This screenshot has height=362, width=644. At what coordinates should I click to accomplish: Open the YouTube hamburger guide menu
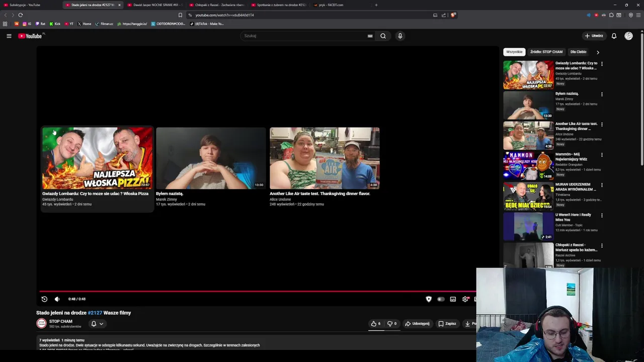pos(9,36)
